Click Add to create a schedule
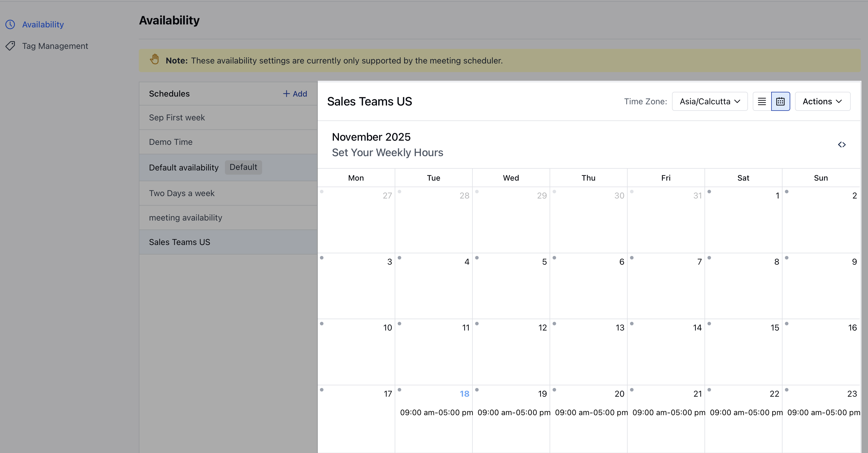Image resolution: width=868 pixels, height=453 pixels. pos(295,94)
